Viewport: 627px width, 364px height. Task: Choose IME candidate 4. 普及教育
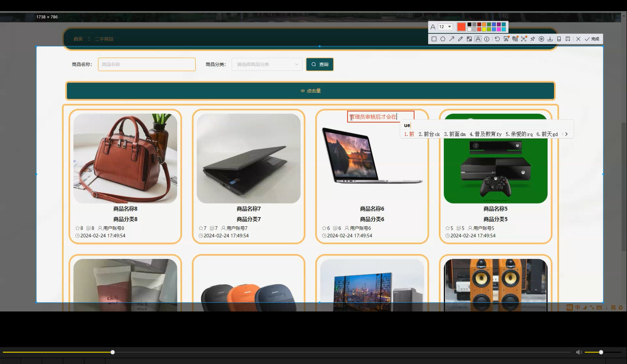click(486, 134)
